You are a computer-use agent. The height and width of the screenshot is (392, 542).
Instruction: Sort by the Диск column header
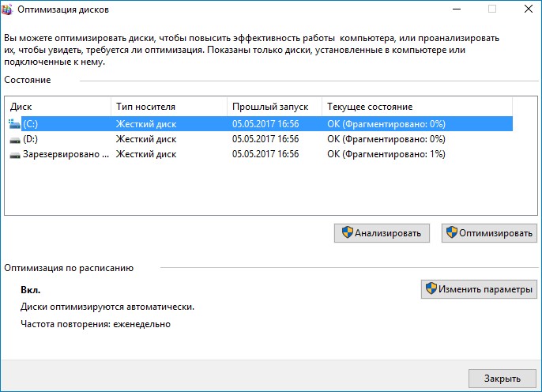58,107
